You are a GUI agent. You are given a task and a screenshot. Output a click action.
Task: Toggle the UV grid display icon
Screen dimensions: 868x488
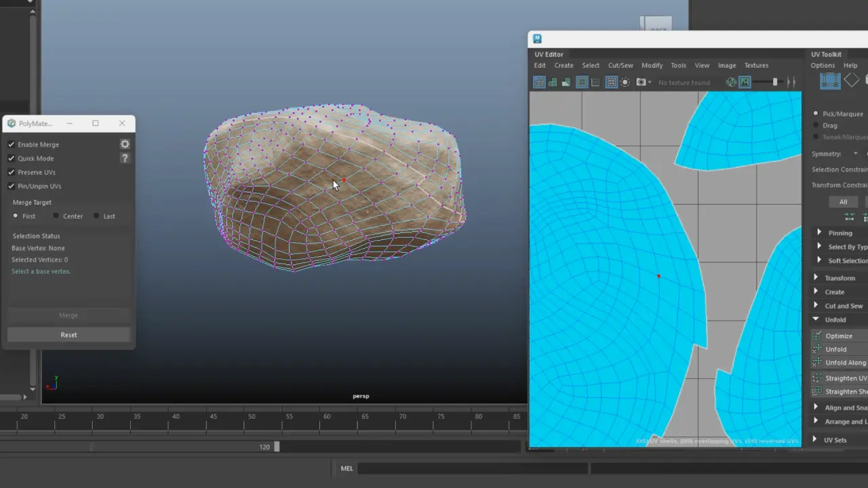click(611, 83)
